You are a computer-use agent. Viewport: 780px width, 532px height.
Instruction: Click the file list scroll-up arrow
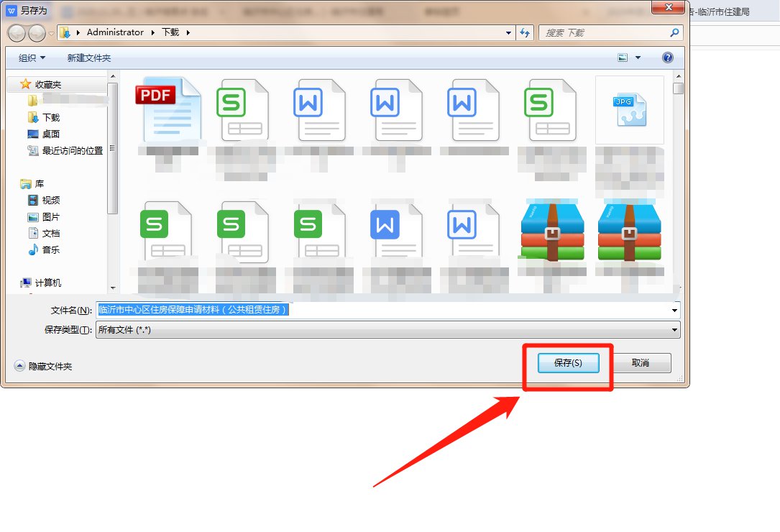tap(678, 77)
